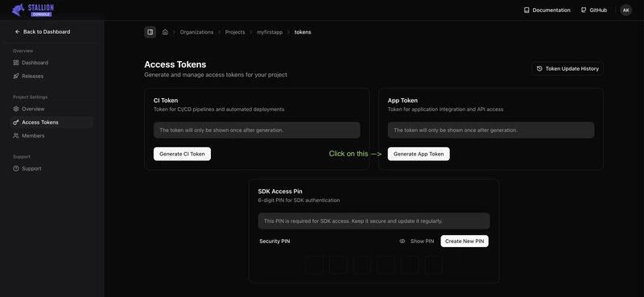Open the Documentation link
Viewport: 644px width, 297px height.
pyautogui.click(x=547, y=10)
